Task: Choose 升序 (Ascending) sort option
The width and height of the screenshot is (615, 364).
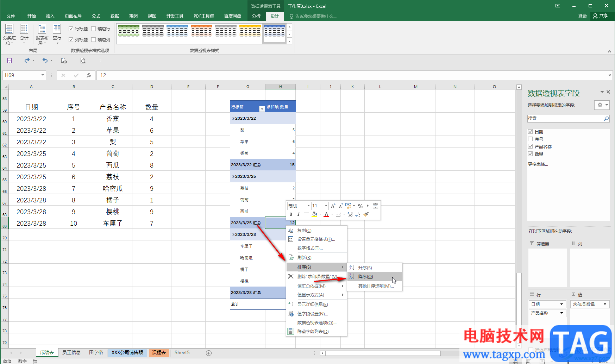Action: [375, 268]
